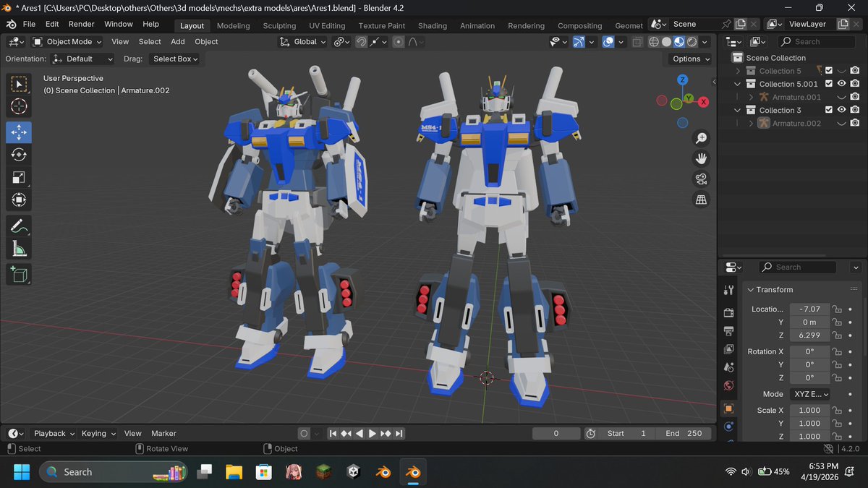This screenshot has width=868, height=488.
Task: Open the Object Mode dropdown
Action: (67, 42)
